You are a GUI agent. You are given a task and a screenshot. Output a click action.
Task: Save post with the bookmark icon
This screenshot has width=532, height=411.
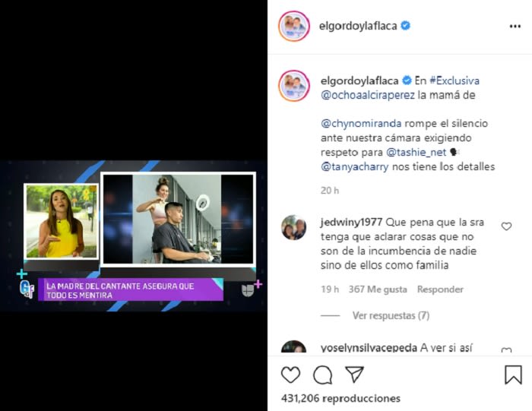(x=513, y=375)
